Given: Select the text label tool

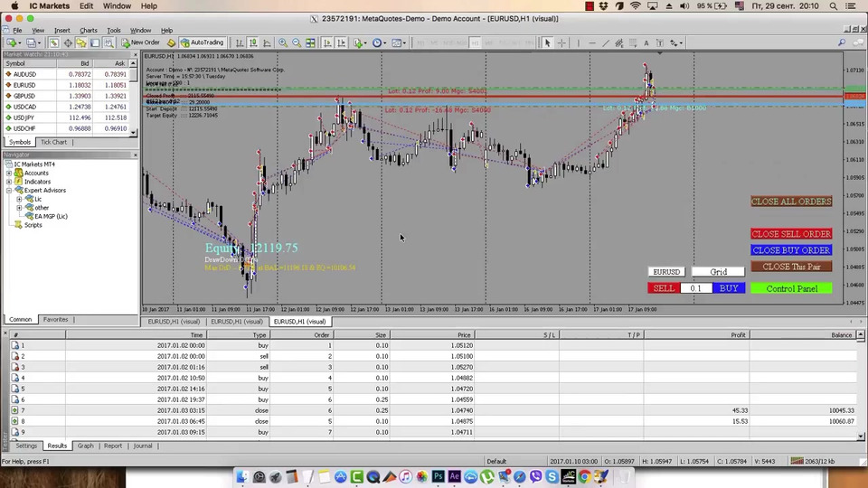Looking at the screenshot, I should (660, 42).
